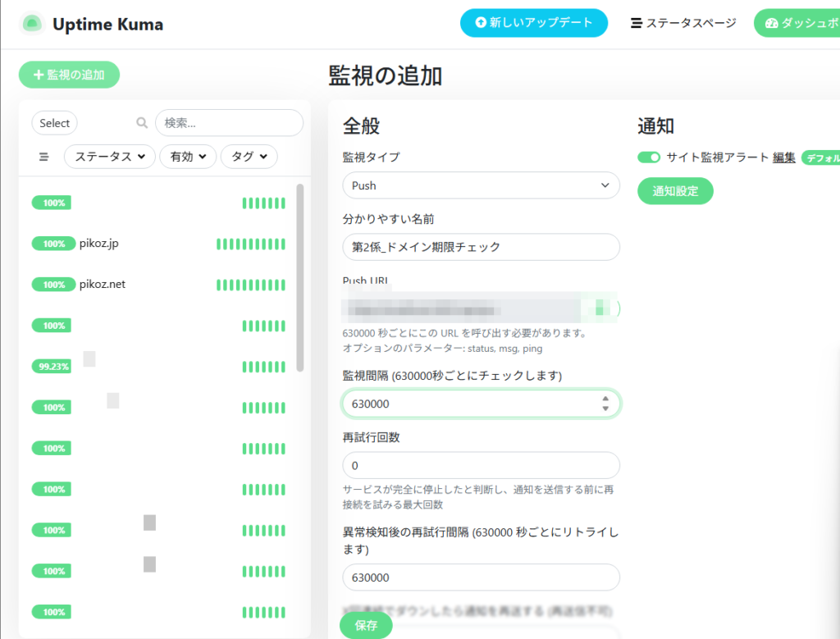Expand the 有効 filter dropdown
Screen dimensions: 840x639
pos(188,157)
